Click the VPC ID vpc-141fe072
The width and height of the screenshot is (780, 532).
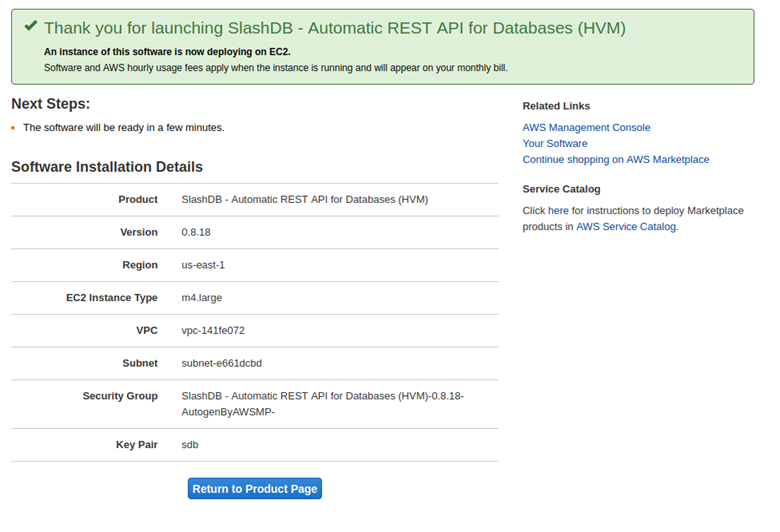213,330
